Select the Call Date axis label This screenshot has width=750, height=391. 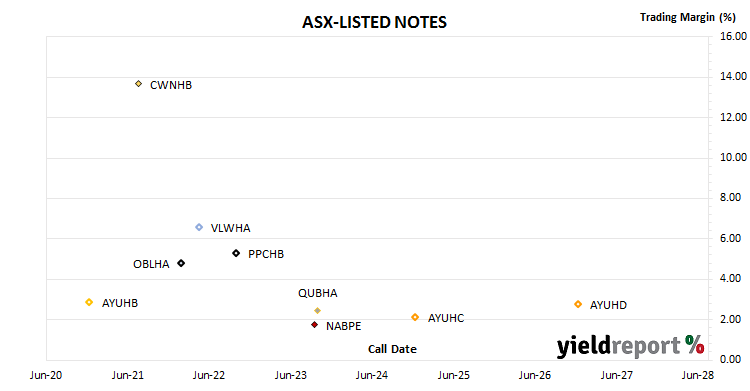point(392,349)
